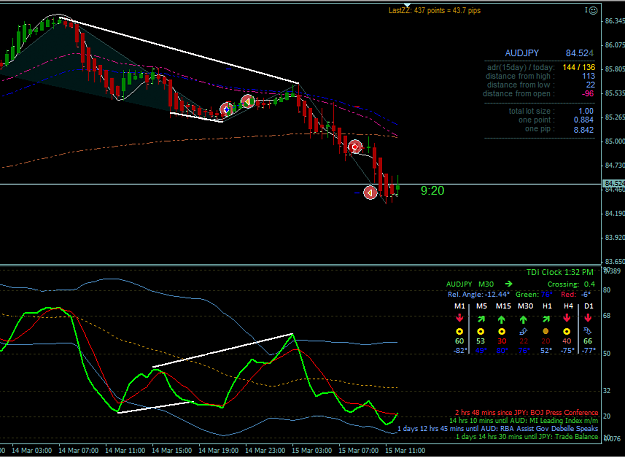Click the 86.075 price scale label
The width and height of the screenshot is (625, 458).
tap(614, 45)
